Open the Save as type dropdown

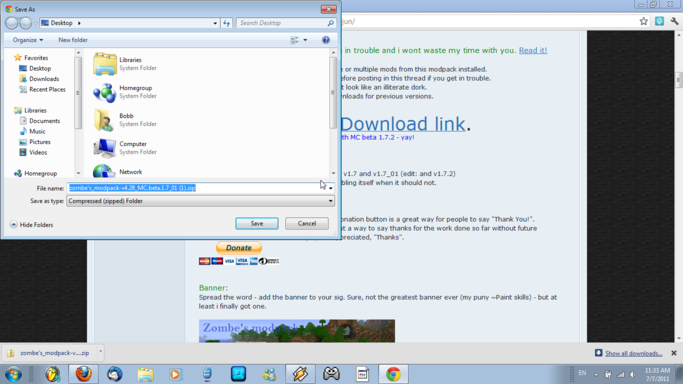331,201
